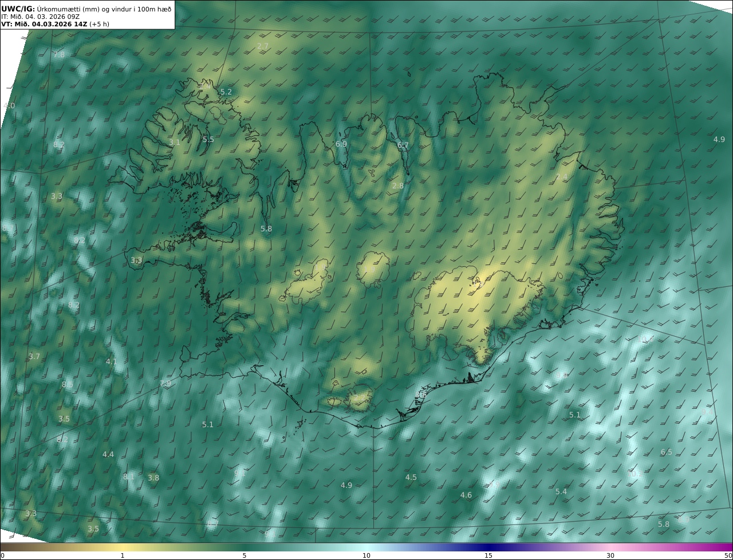Click the 5.2 value label
733x560 pixels.
pyautogui.click(x=226, y=92)
